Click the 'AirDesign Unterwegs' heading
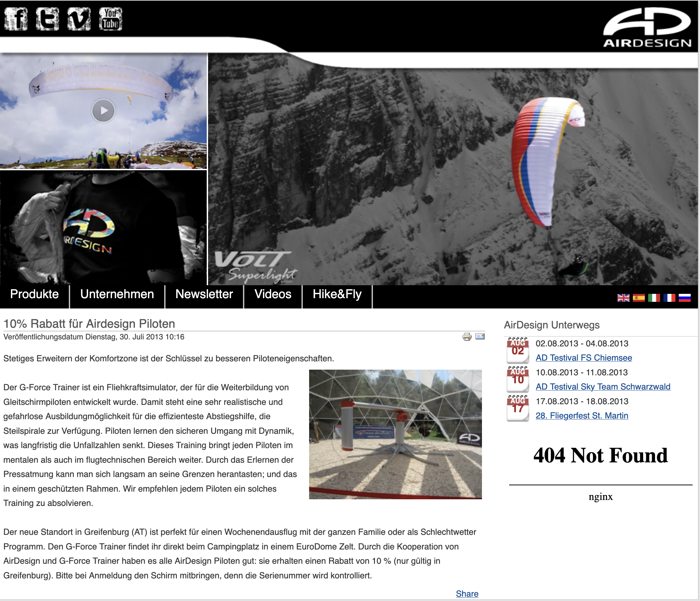This screenshot has height=601, width=700. pyautogui.click(x=551, y=325)
